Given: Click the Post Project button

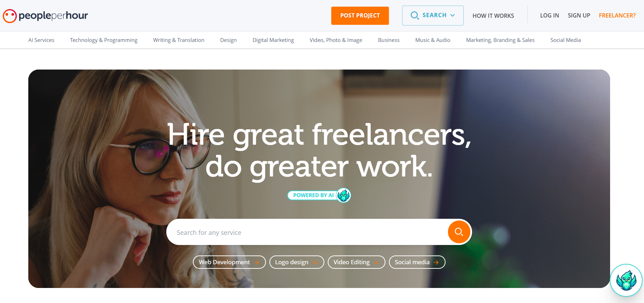Looking at the screenshot, I should click(x=360, y=16).
